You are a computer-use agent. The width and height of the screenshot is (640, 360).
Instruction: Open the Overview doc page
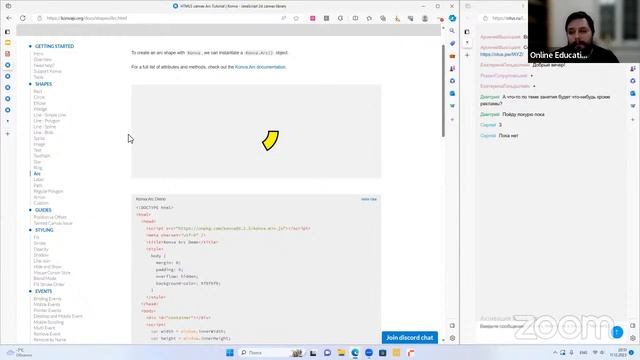tap(42, 60)
